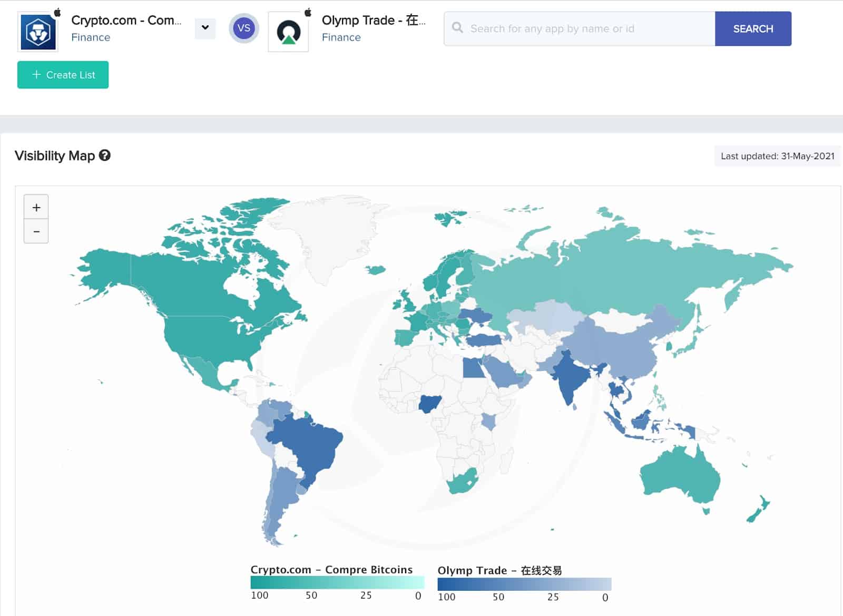Click Finance category under Crypto.com
Image resolution: width=843 pixels, height=616 pixels.
[x=91, y=37]
